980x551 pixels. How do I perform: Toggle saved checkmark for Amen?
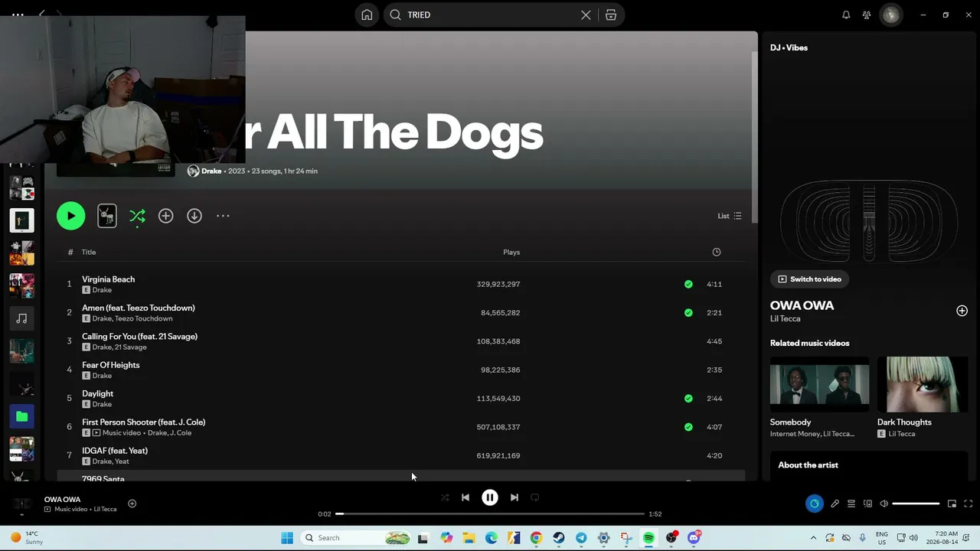point(688,312)
